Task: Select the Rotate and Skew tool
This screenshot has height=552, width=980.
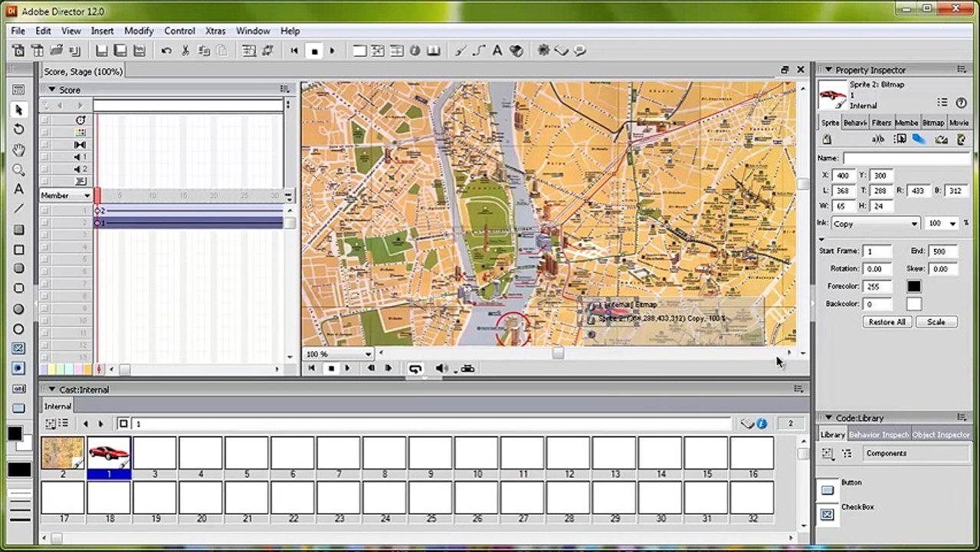Action: [19, 130]
